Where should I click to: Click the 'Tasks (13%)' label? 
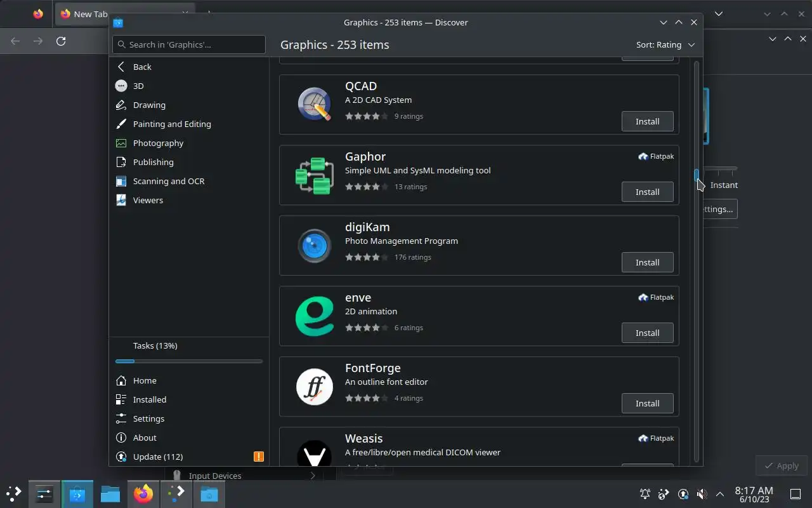155,345
